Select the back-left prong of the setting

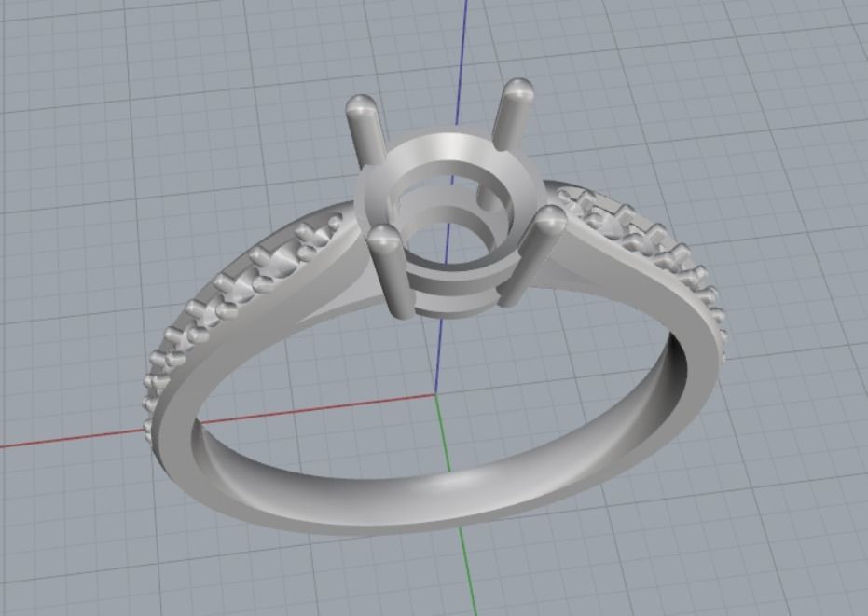tap(365, 130)
